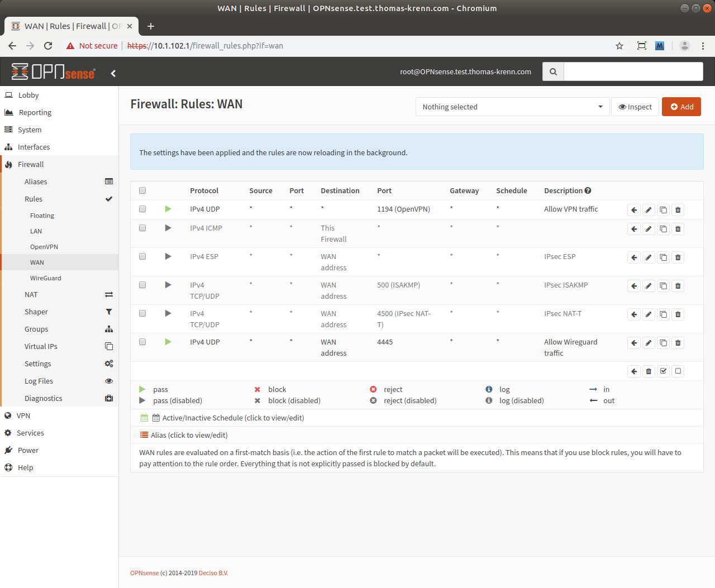Click the search magnifier icon

pyautogui.click(x=553, y=71)
